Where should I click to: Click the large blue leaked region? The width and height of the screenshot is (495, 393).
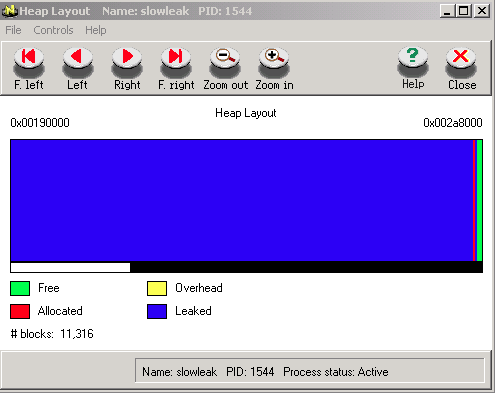(242, 200)
